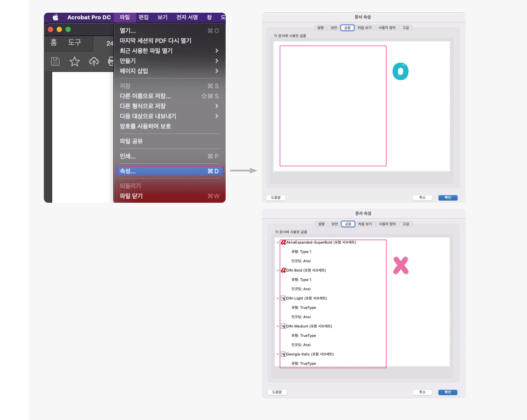The width and height of the screenshot is (527, 420).
Task: Open the Apple menu in the menu bar
Action: (54, 18)
